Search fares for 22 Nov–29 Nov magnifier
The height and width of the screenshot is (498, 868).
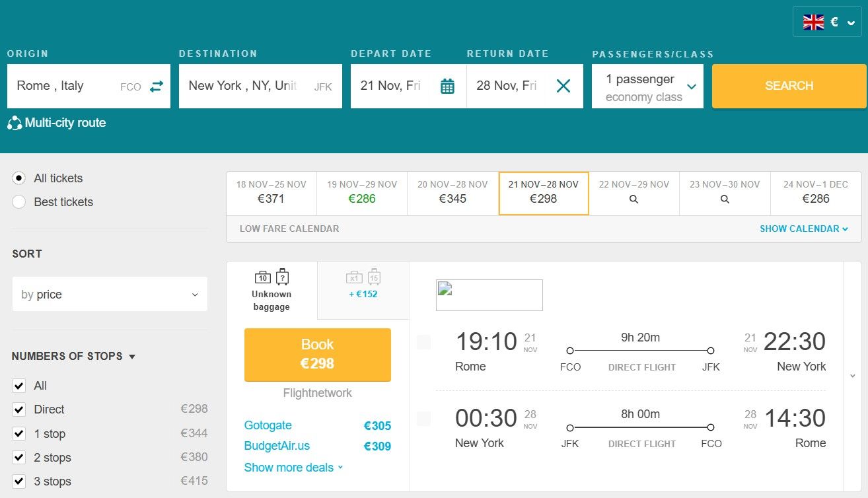tap(633, 199)
